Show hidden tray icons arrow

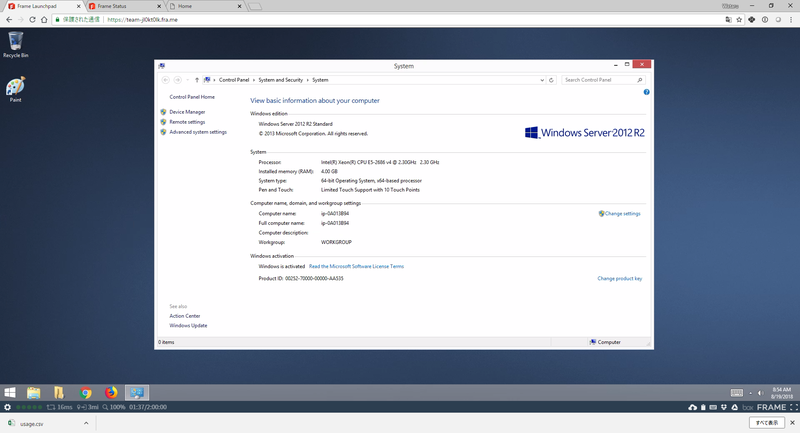tap(751, 393)
